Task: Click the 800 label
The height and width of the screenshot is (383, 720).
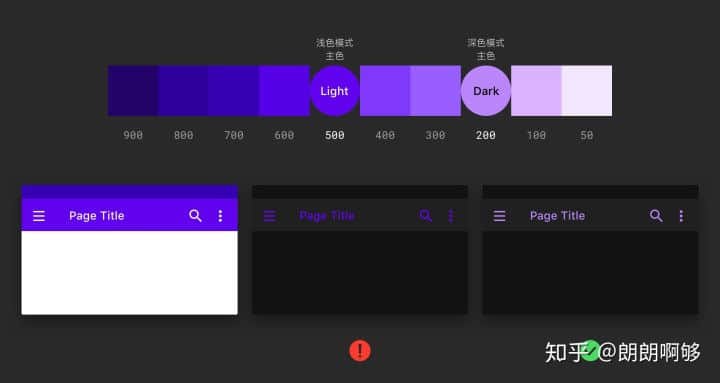Action: coord(184,135)
